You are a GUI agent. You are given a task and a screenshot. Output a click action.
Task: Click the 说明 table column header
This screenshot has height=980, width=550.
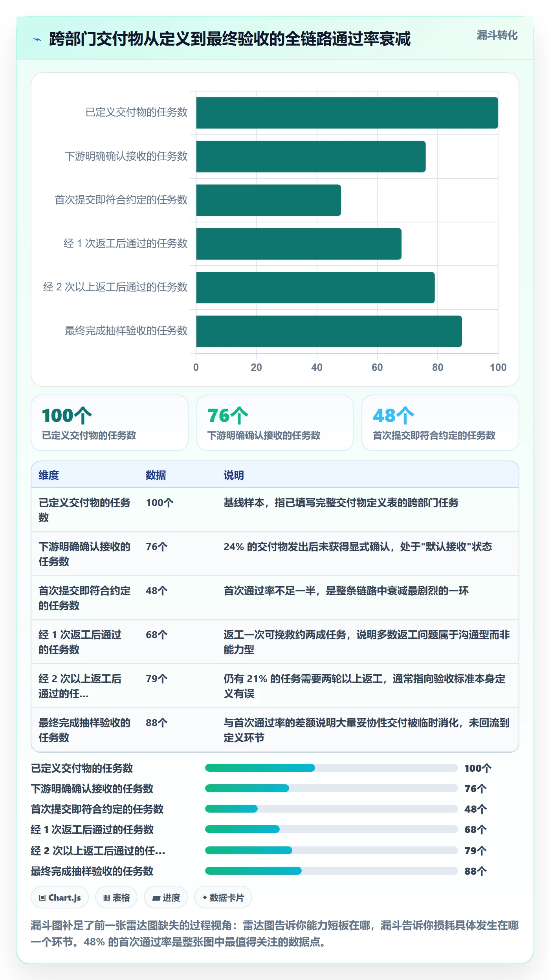tap(234, 475)
